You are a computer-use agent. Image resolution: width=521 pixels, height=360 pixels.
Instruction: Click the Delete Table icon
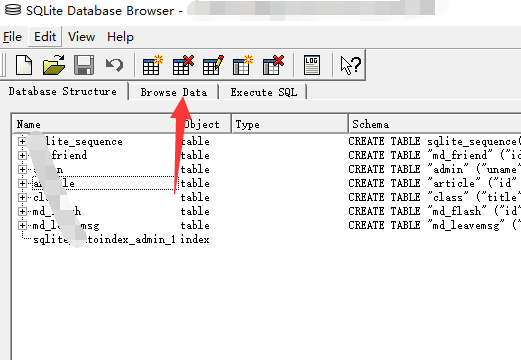click(183, 65)
